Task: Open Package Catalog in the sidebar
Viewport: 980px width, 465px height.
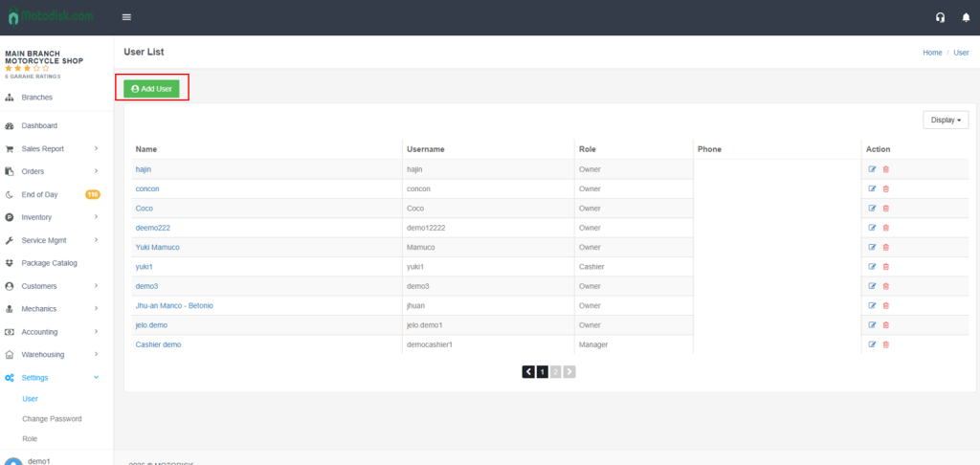Action: [x=49, y=263]
